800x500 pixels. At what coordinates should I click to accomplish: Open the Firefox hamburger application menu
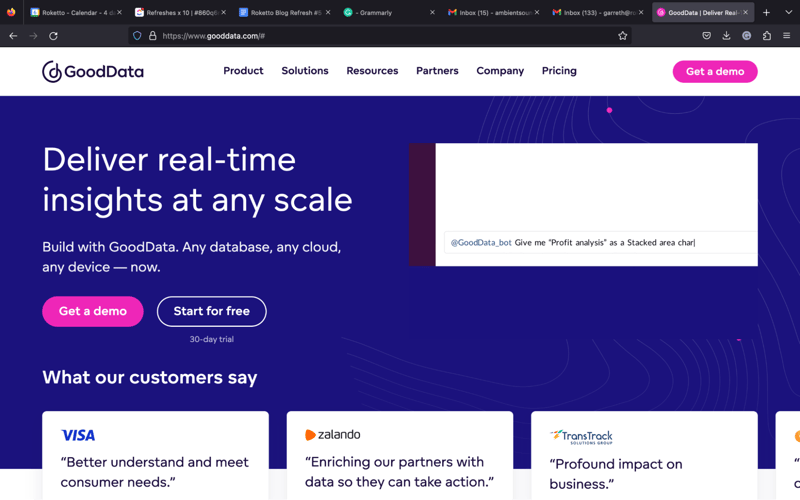pyautogui.click(x=787, y=36)
